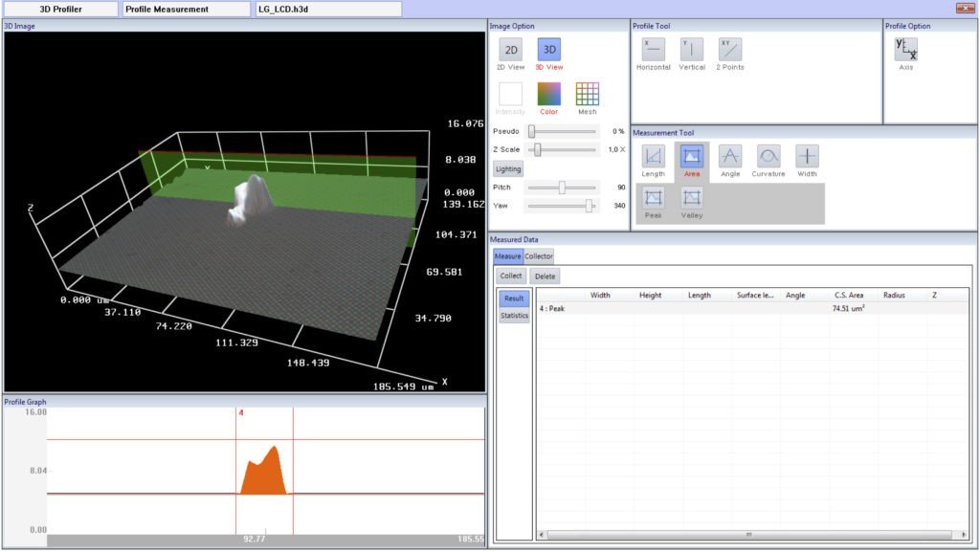The width and height of the screenshot is (980, 552).
Task: Open the 3D Profiler tab
Action: click(x=60, y=10)
